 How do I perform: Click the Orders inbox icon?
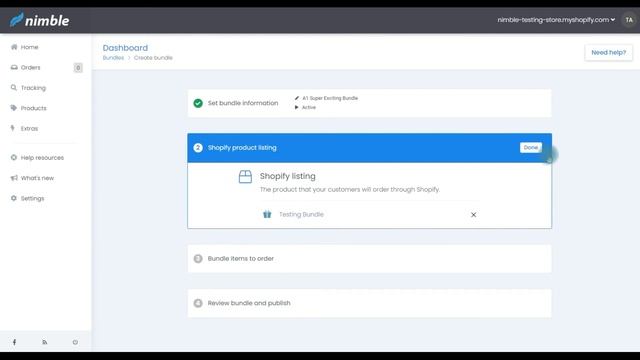coord(14,67)
